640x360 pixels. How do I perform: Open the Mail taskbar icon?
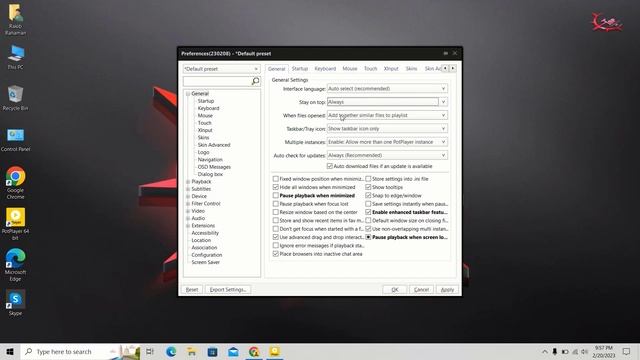coord(233,351)
